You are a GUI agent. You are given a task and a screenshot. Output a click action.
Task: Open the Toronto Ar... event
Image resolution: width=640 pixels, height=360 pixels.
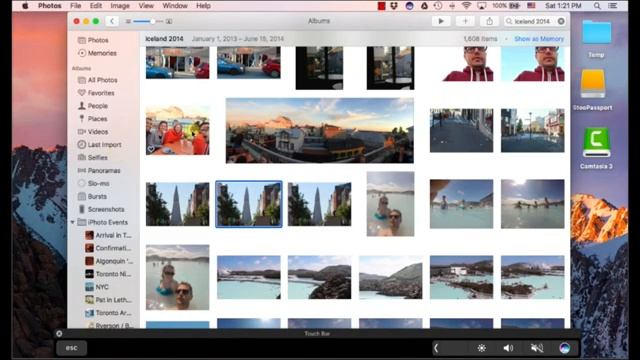pyautogui.click(x=113, y=313)
